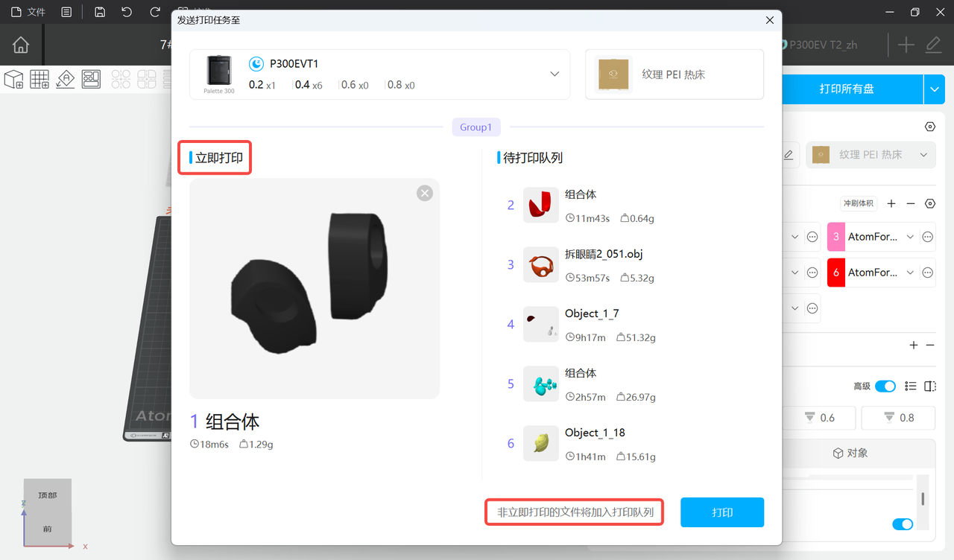
Task: Click the Object_1_7 thumbnail in queue
Action: tap(541, 325)
